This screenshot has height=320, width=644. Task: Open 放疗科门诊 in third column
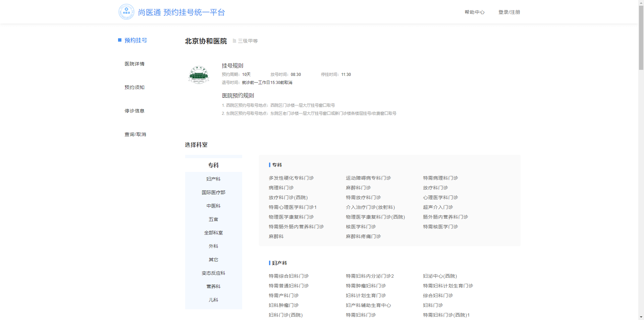pos(435,188)
